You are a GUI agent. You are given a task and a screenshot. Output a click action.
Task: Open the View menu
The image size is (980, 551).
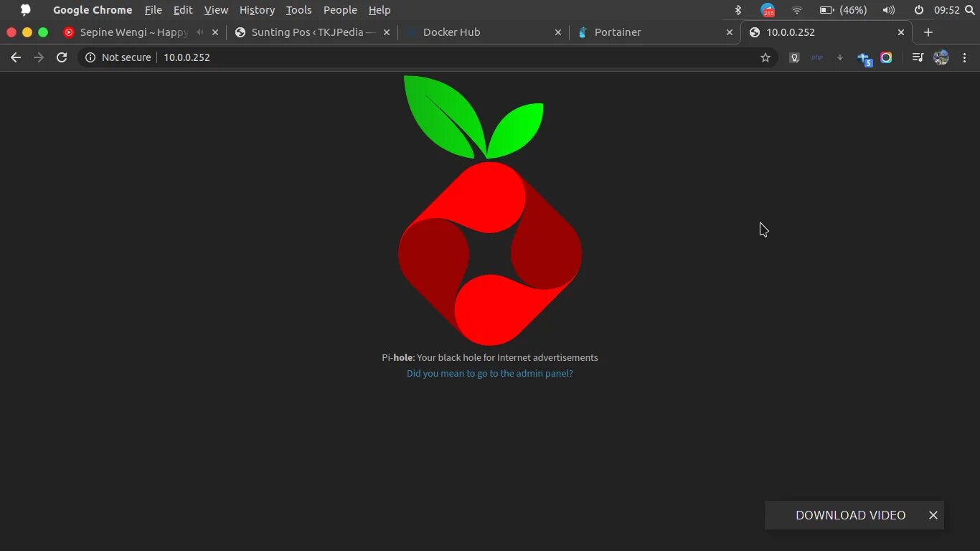pos(216,10)
